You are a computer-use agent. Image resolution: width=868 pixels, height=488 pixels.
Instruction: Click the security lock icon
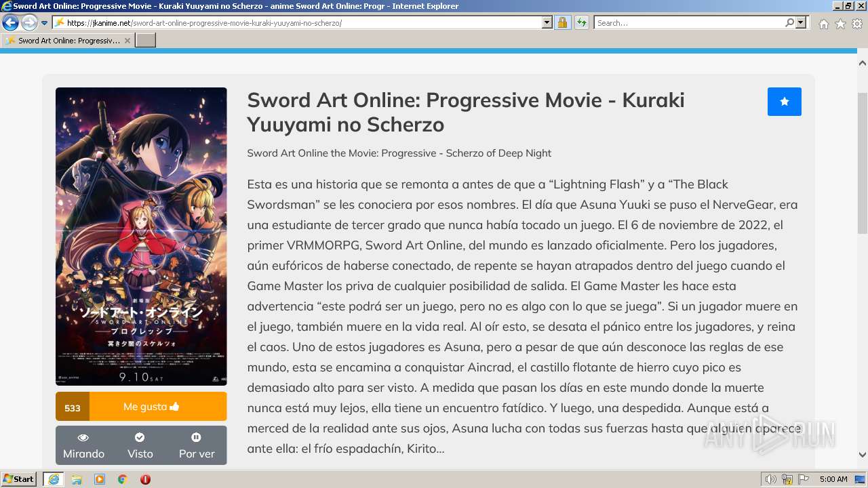coord(563,23)
